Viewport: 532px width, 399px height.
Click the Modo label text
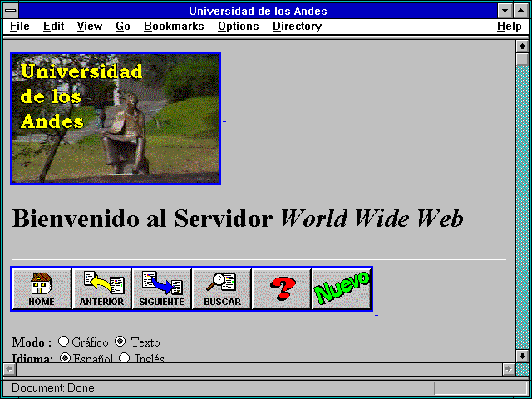pos(32,342)
